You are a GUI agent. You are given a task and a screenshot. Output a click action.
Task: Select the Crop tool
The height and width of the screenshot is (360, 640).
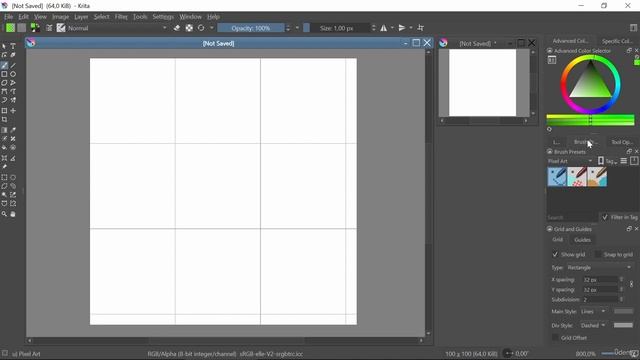point(4,120)
